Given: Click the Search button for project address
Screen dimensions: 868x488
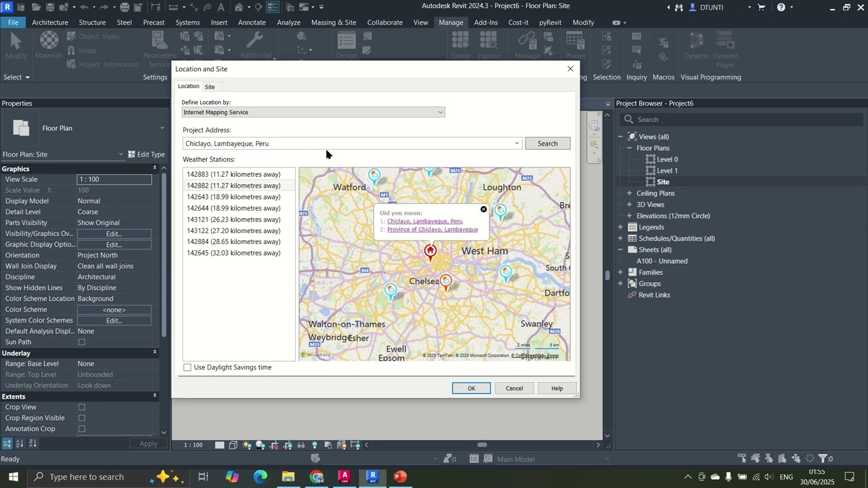Looking at the screenshot, I should 547,144.
